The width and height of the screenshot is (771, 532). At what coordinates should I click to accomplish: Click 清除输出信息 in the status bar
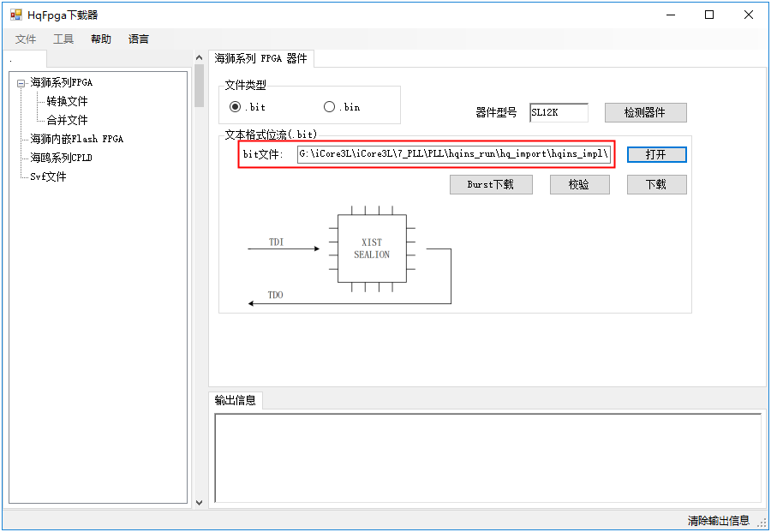pos(718,521)
